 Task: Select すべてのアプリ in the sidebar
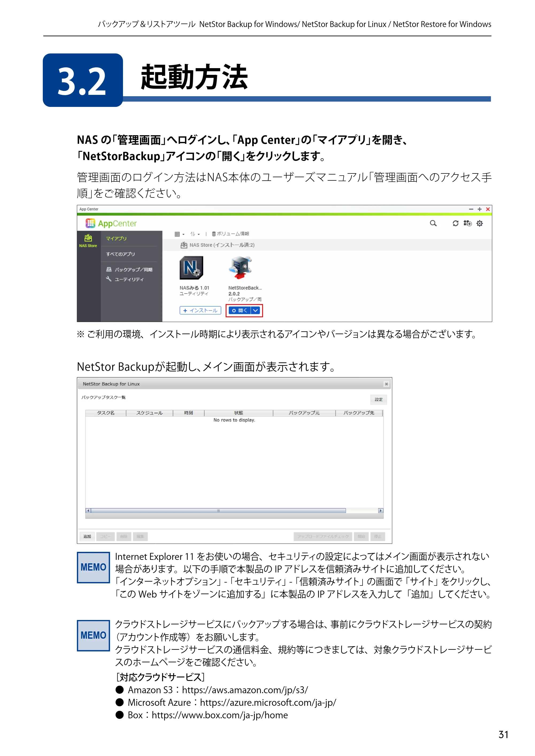tap(121, 254)
